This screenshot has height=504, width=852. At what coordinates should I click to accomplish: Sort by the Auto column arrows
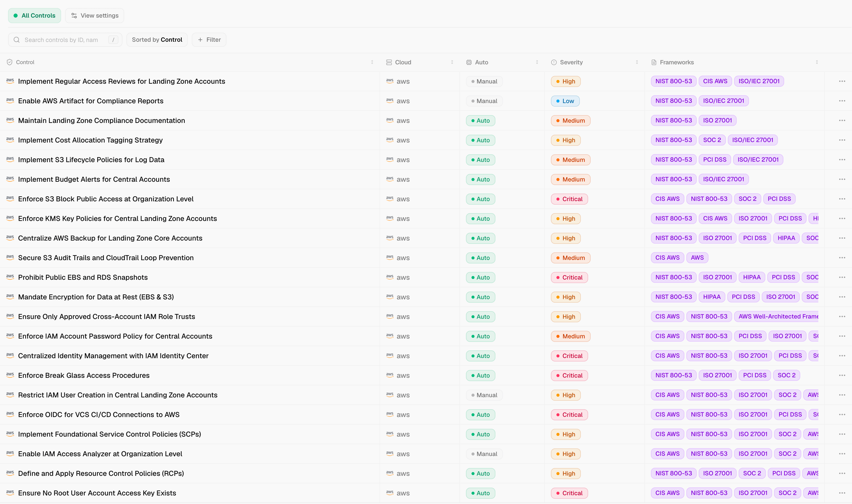click(x=537, y=62)
